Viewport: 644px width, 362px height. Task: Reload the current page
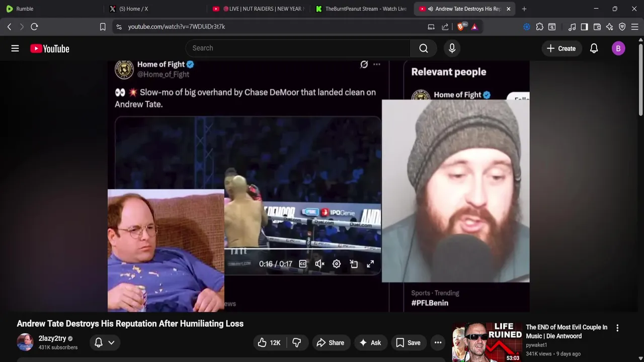coord(34,27)
